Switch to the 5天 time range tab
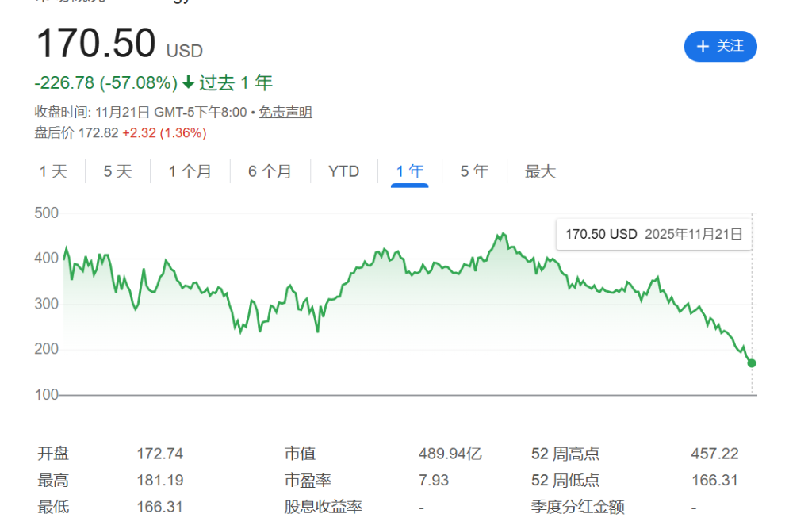The width and height of the screenshot is (812, 529). pyautogui.click(x=117, y=171)
